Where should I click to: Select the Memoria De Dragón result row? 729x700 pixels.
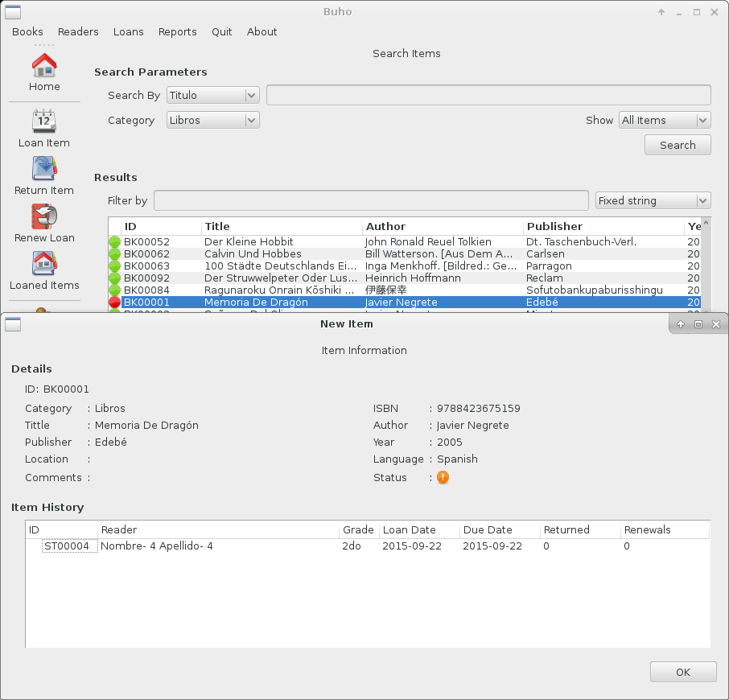[404, 302]
